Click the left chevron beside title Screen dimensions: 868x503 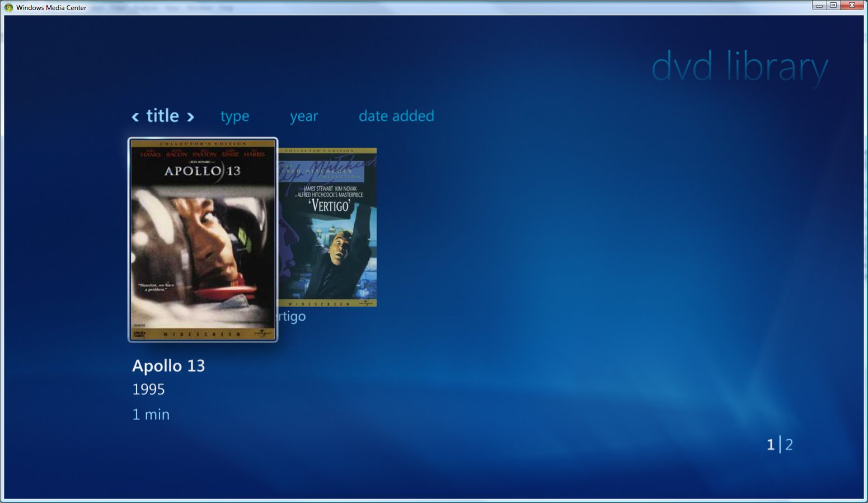coord(135,117)
